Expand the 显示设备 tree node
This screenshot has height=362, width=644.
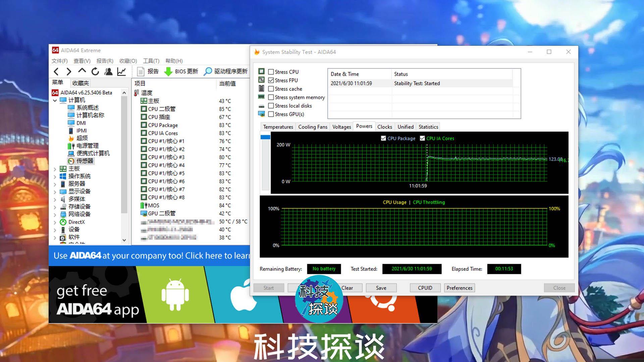55,192
